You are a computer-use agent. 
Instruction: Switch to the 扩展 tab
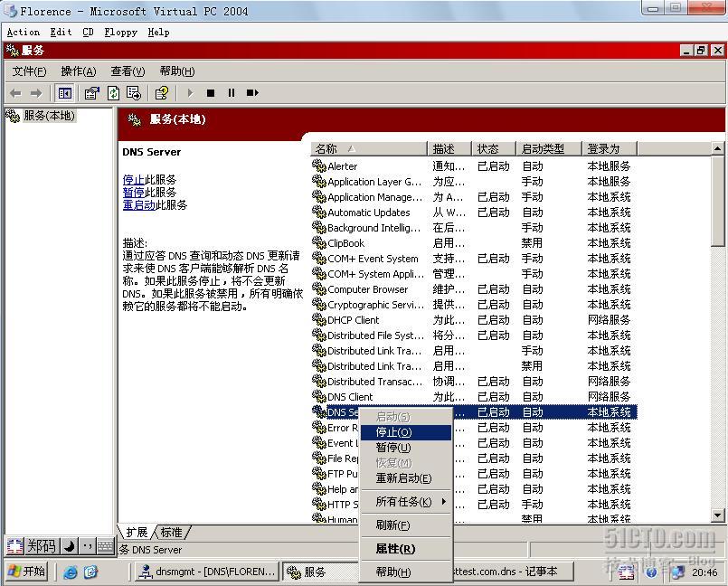point(136,532)
